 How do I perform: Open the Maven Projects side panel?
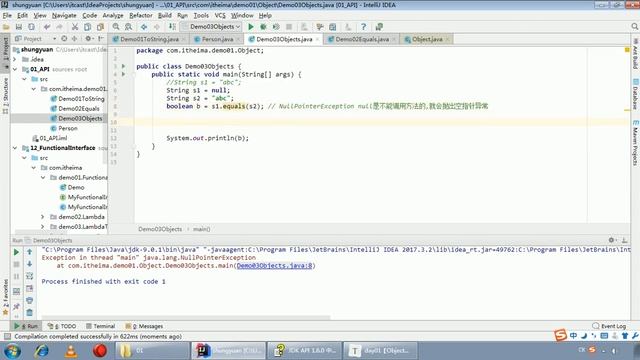[x=635, y=143]
